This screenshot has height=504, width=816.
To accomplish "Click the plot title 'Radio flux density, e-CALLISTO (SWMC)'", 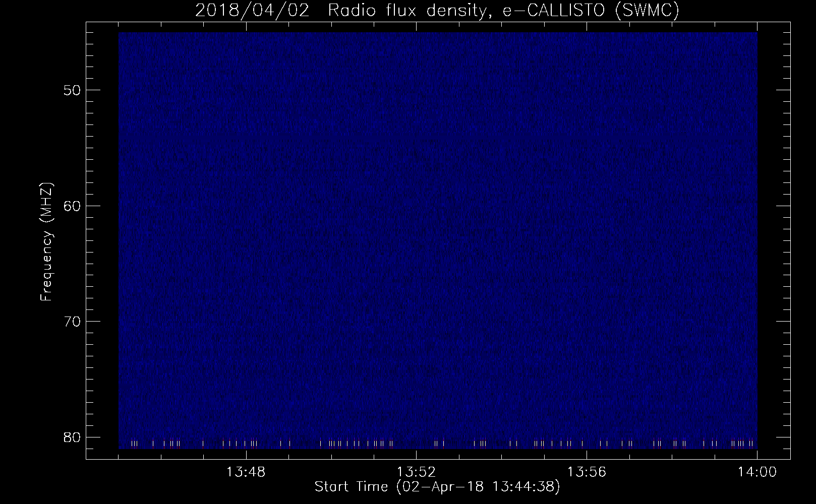I will [503, 10].
